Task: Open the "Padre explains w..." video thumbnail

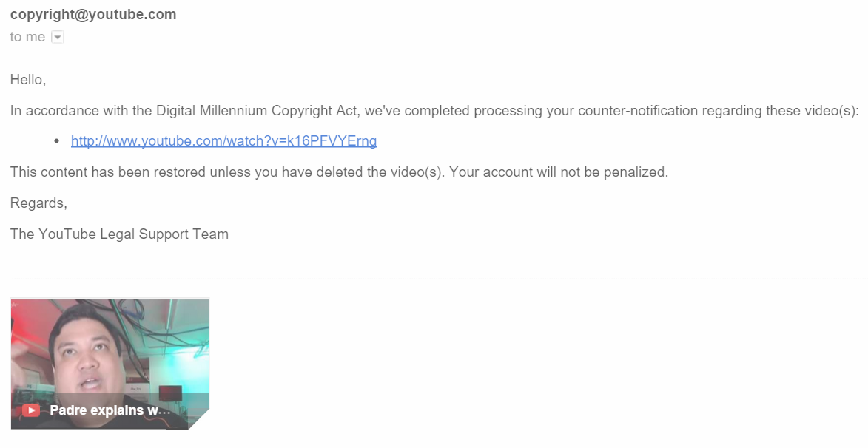Action: 110,364
